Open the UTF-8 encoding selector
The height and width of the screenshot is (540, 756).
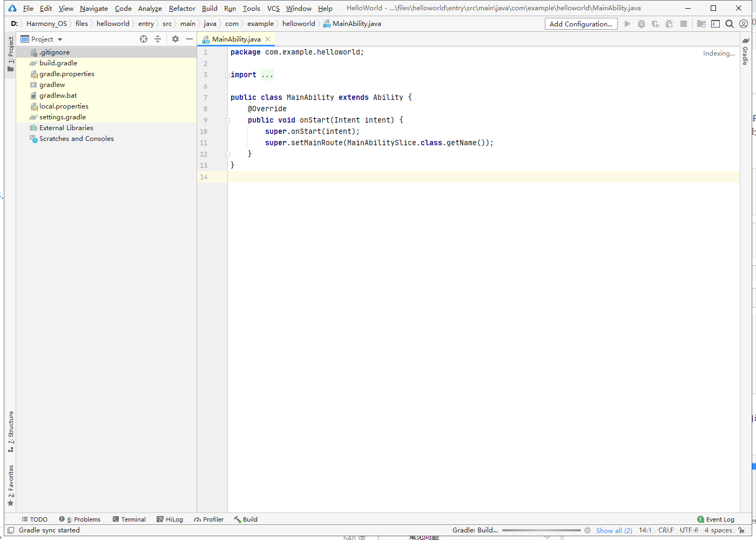coord(689,530)
